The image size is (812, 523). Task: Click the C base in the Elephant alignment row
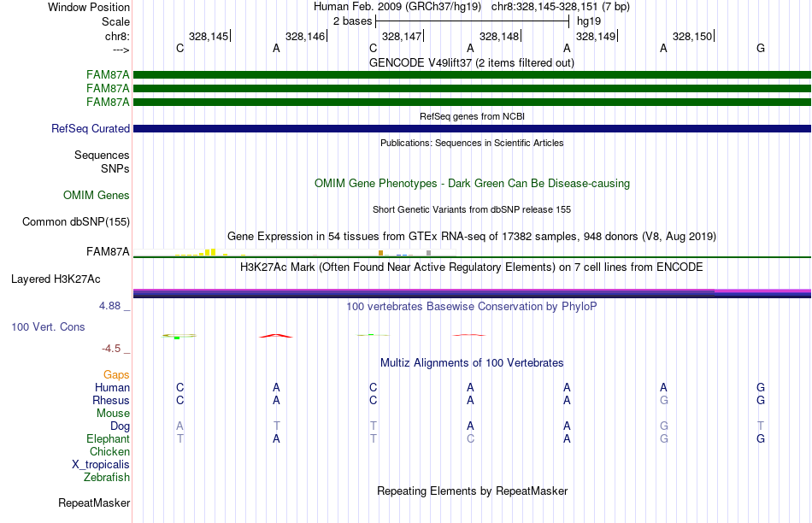470,438
